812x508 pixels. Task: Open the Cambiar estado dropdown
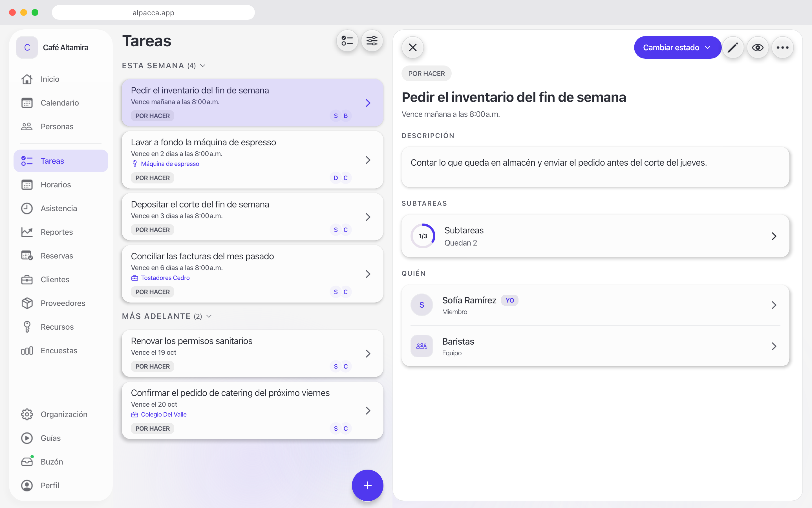pos(677,47)
